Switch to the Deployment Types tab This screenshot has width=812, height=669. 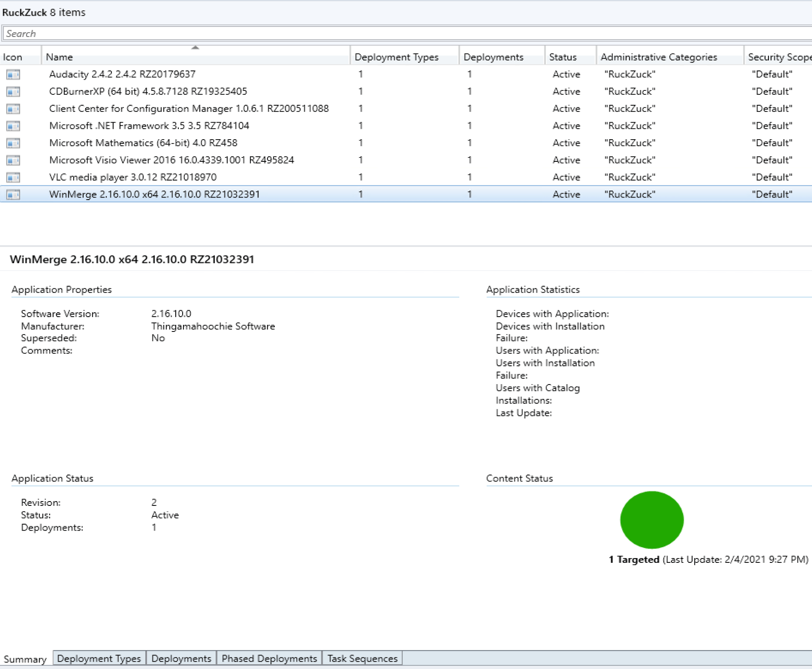pos(99,658)
